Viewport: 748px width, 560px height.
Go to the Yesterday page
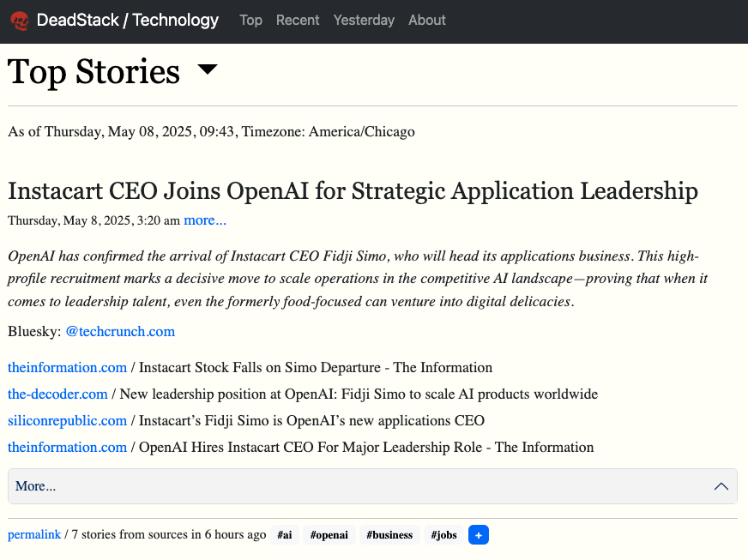tap(364, 20)
